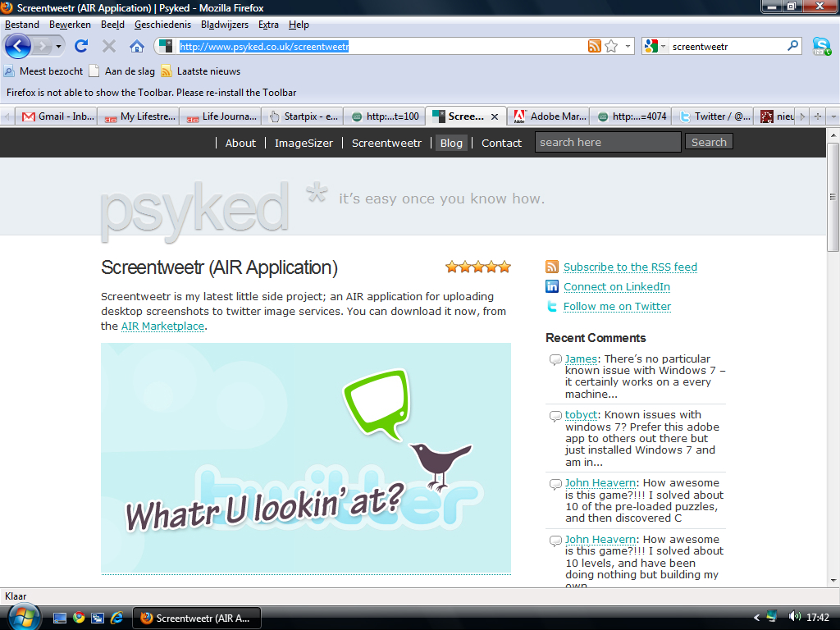The height and width of the screenshot is (630, 840).
Task: Rate the article with the fifth star
Action: click(504, 267)
